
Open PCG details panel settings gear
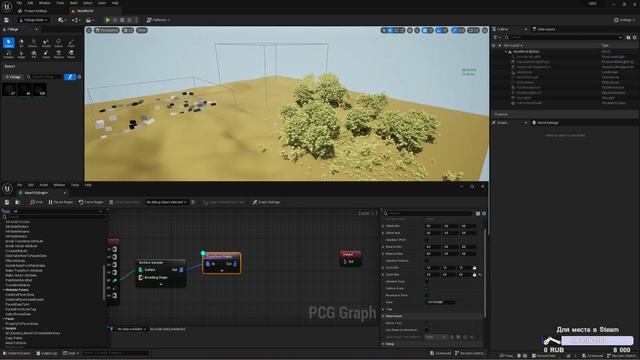click(x=484, y=213)
